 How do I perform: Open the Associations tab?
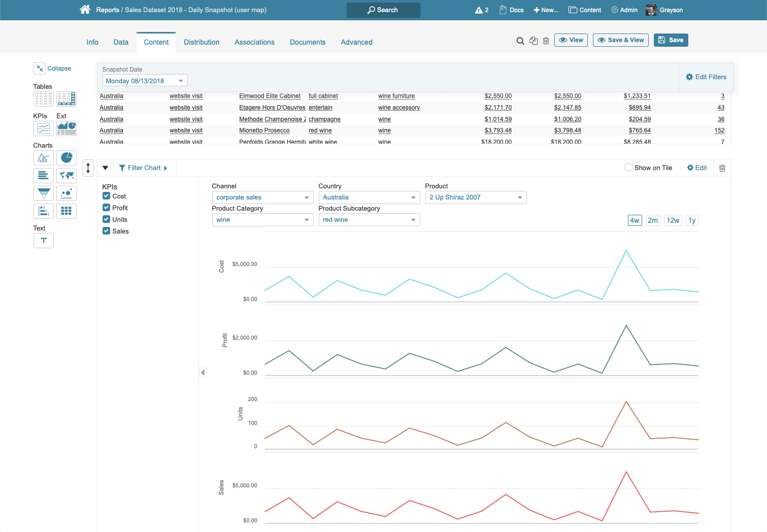(254, 42)
